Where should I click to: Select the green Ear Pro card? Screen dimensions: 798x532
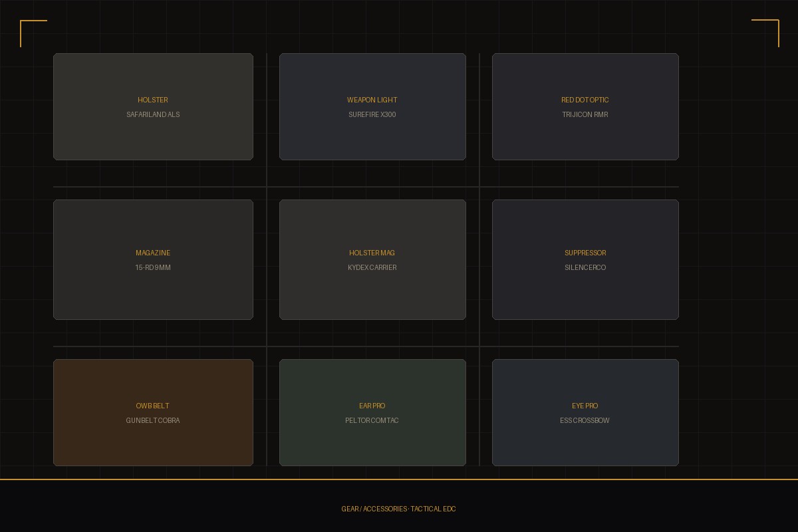pyautogui.click(x=372, y=412)
